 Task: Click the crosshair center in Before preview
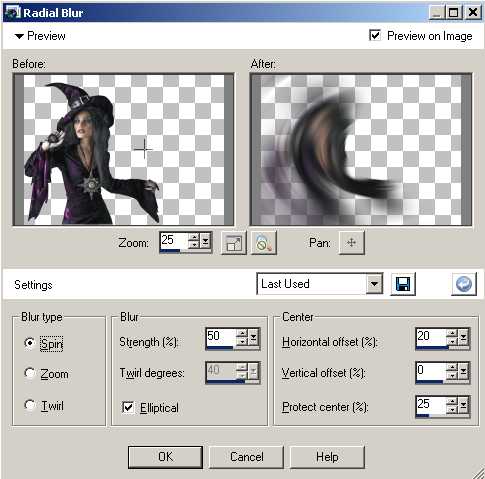coord(144,149)
